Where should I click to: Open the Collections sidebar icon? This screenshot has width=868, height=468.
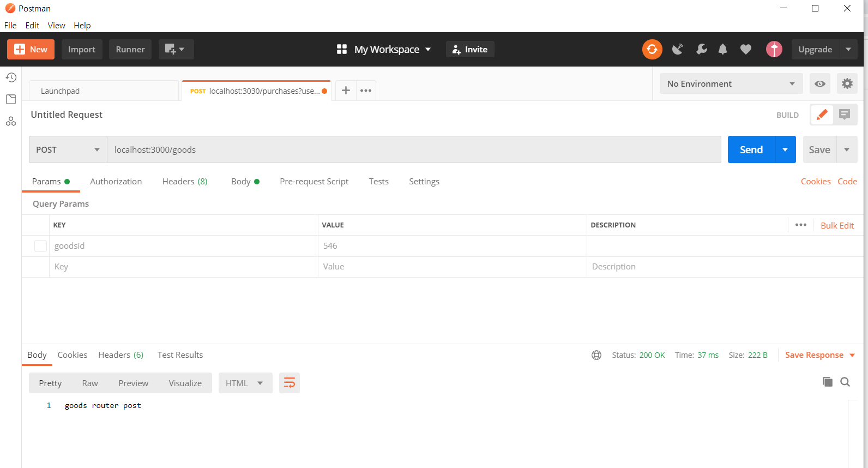[11, 99]
